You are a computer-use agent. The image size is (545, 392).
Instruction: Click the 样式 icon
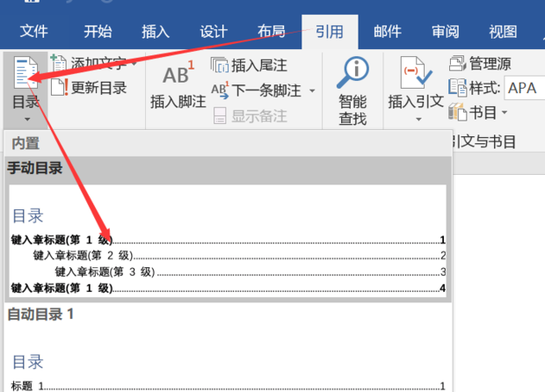457,87
